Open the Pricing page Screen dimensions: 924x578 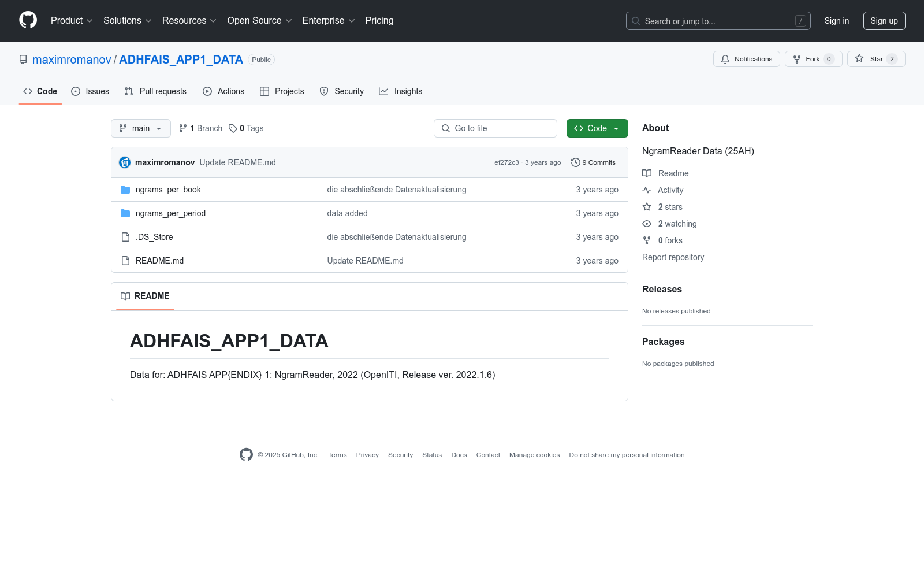click(x=379, y=21)
